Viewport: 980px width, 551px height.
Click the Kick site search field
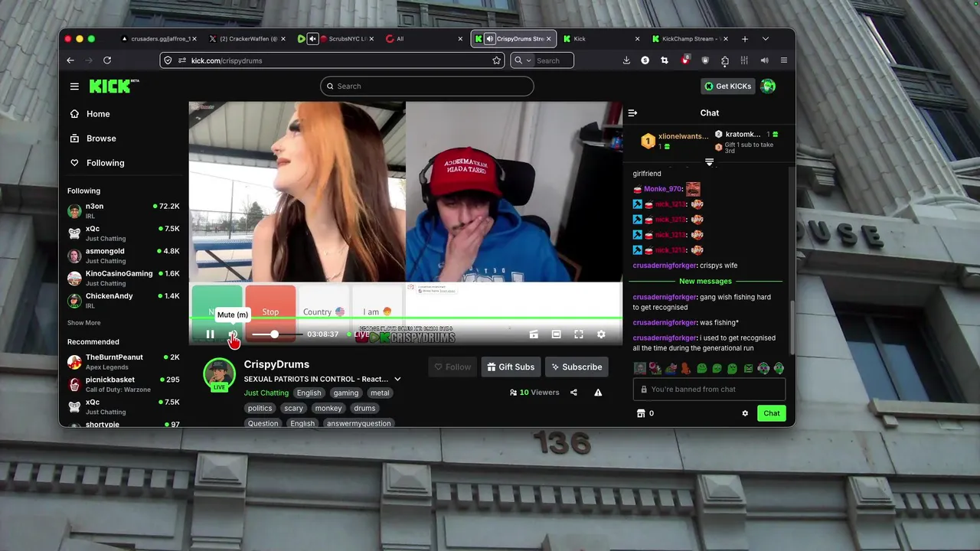click(x=427, y=86)
